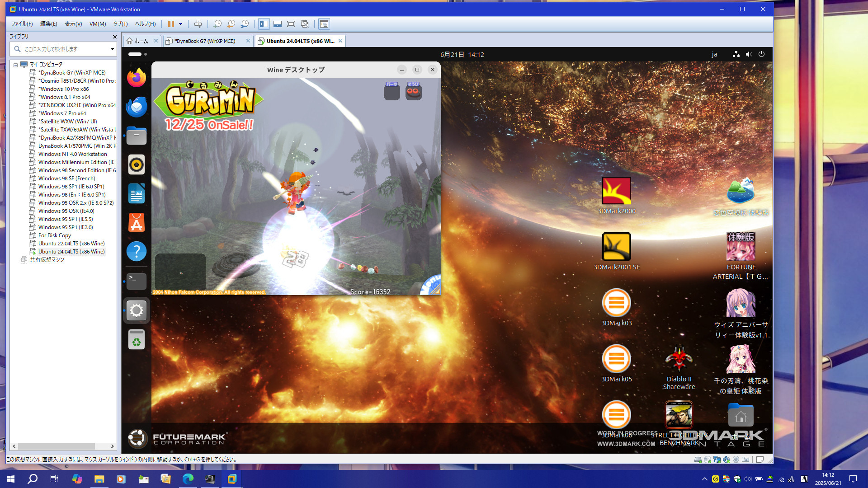The height and width of the screenshot is (488, 868).
Task: Open the ヘルプ(H) menu
Action: coord(145,24)
